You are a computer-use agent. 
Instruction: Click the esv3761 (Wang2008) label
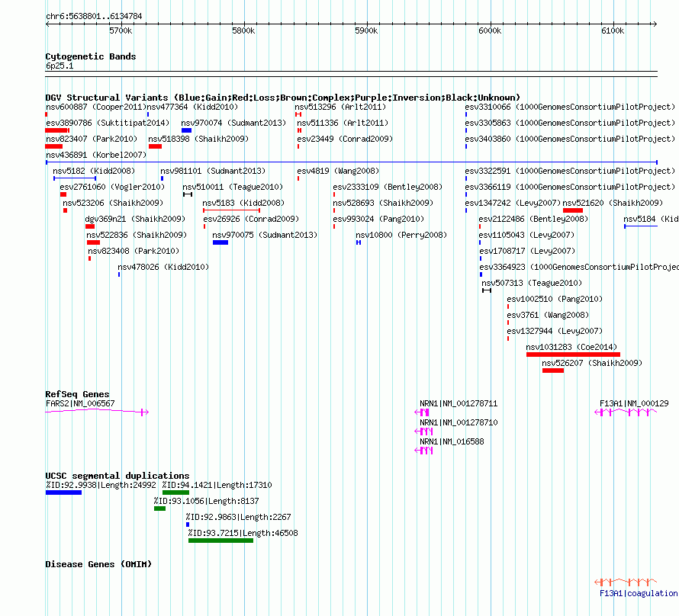(548, 315)
